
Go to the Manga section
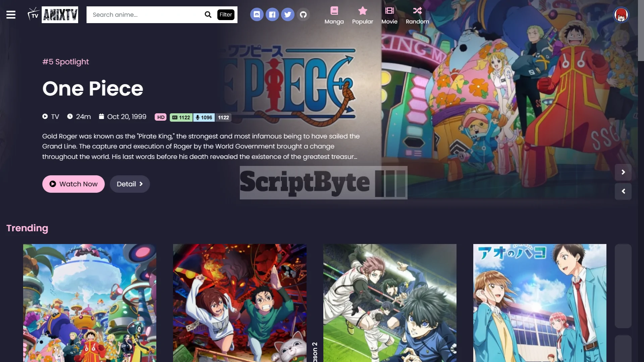(x=334, y=15)
